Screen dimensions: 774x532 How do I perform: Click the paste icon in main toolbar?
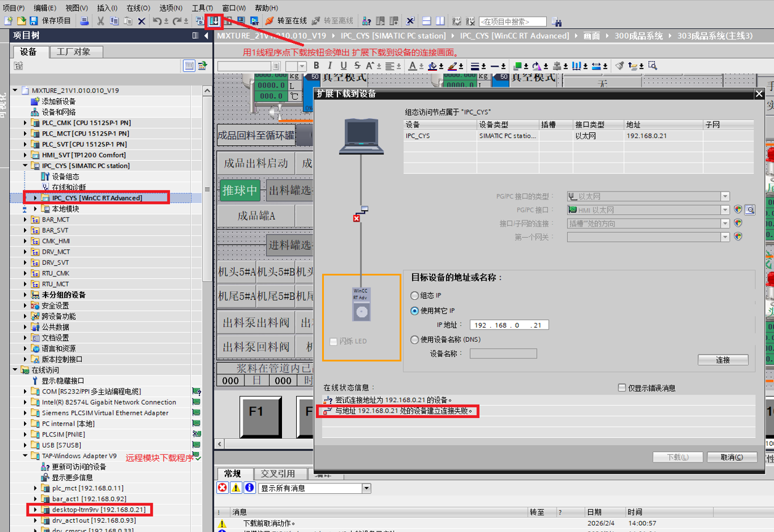coord(127,21)
